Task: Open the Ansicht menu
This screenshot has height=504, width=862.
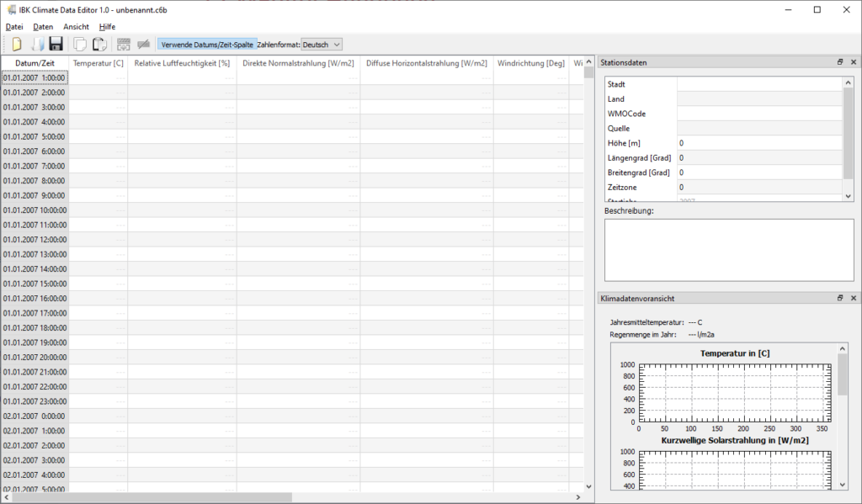Action: click(x=76, y=26)
